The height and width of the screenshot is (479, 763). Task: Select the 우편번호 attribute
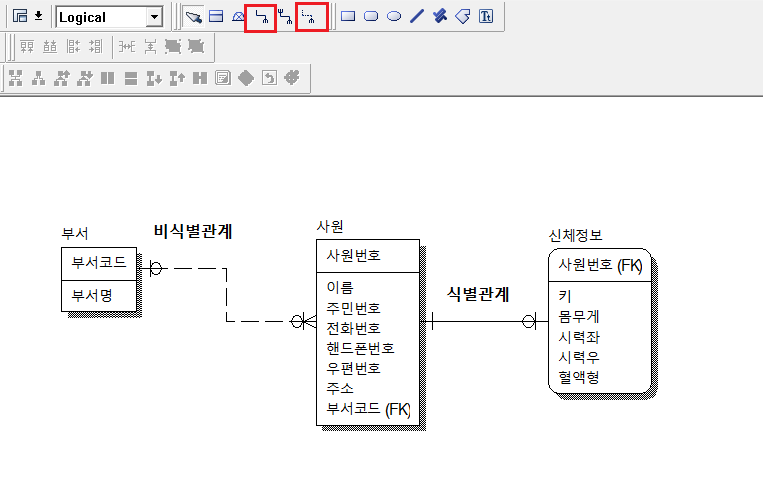[x=353, y=368]
